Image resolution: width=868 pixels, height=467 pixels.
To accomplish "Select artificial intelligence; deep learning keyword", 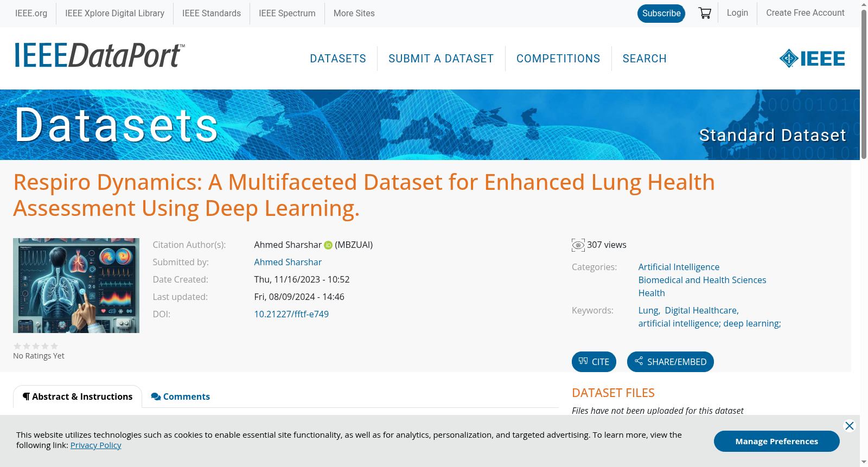I will [x=709, y=323].
